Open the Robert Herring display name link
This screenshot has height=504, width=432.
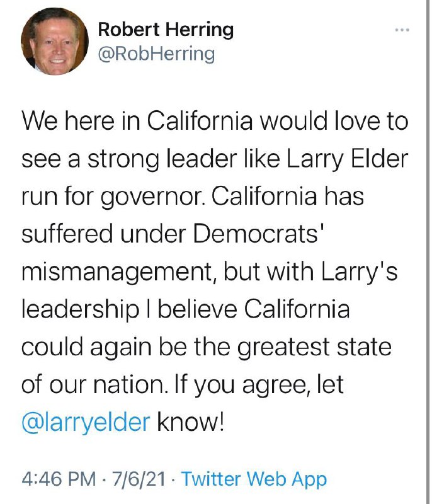pyautogui.click(x=165, y=29)
